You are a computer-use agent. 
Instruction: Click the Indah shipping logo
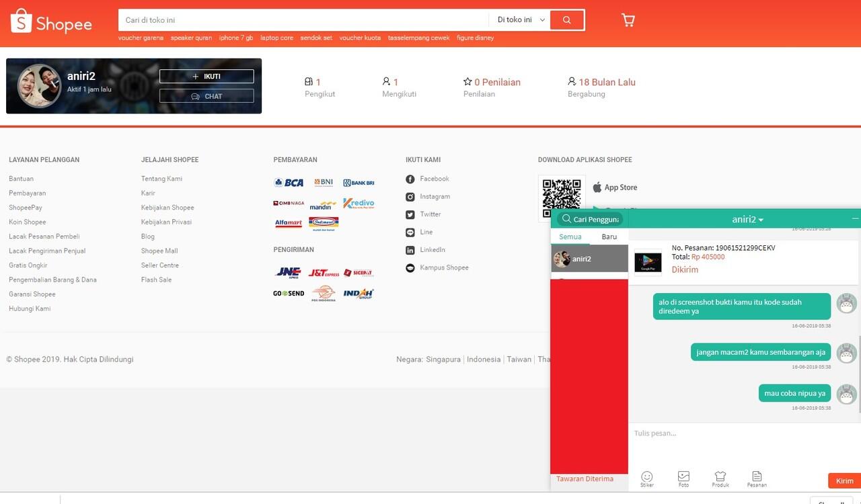359,294
